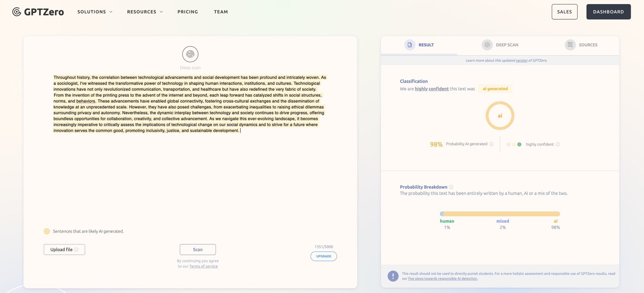Click the info icon in Upload file button

76,249
